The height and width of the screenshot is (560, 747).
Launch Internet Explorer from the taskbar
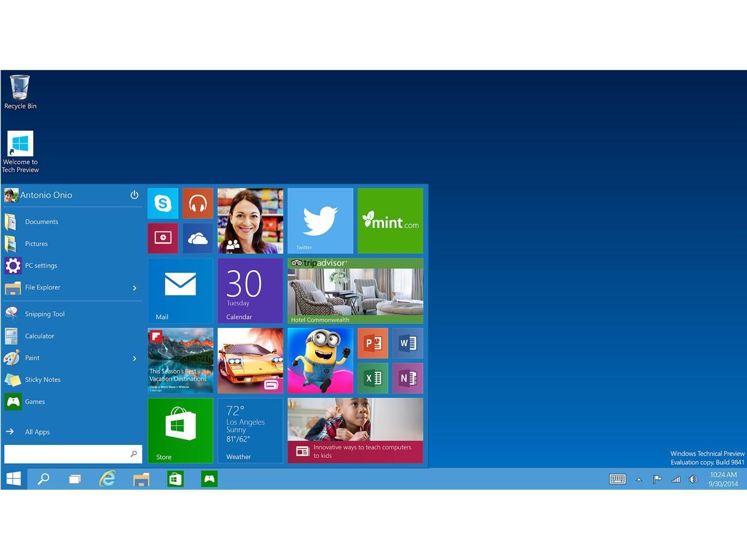(x=107, y=479)
